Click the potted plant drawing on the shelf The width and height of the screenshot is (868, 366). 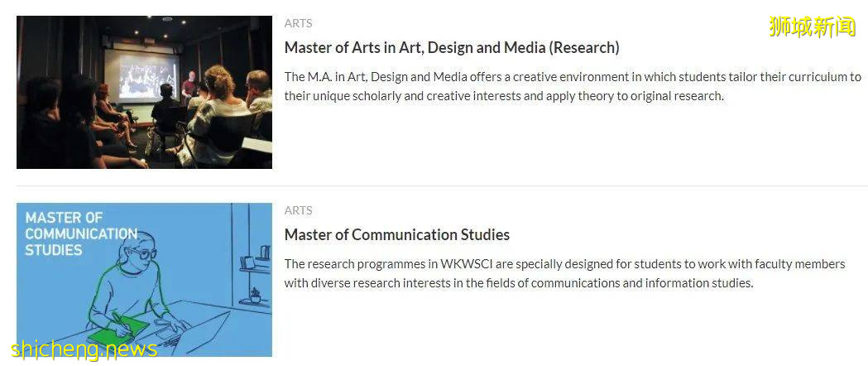[x=255, y=295]
